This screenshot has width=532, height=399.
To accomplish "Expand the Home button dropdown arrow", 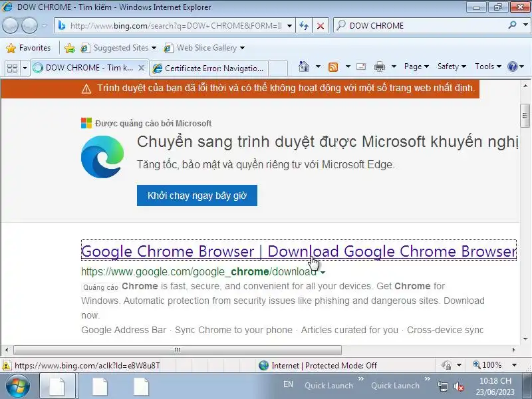I will tap(318, 66).
